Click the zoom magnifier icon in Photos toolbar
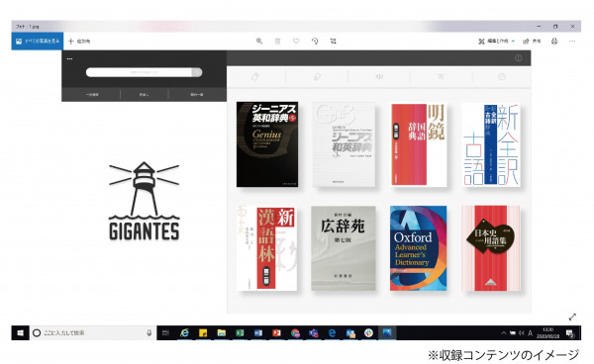The width and height of the screenshot is (594, 364). (259, 41)
